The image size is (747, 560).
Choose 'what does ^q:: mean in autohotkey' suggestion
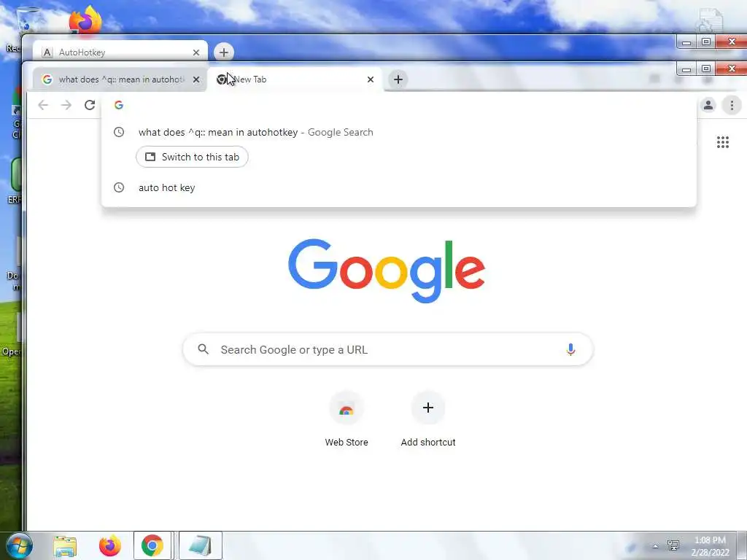tap(399, 132)
